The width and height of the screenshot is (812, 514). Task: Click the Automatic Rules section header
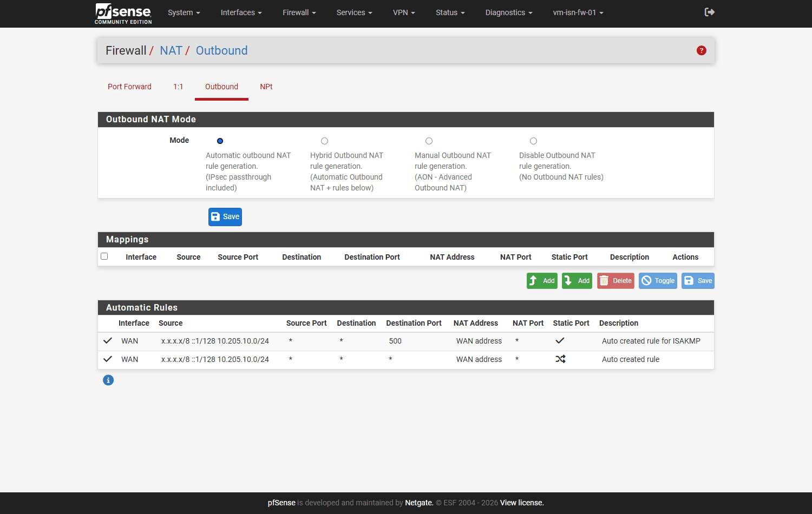[x=406, y=308]
